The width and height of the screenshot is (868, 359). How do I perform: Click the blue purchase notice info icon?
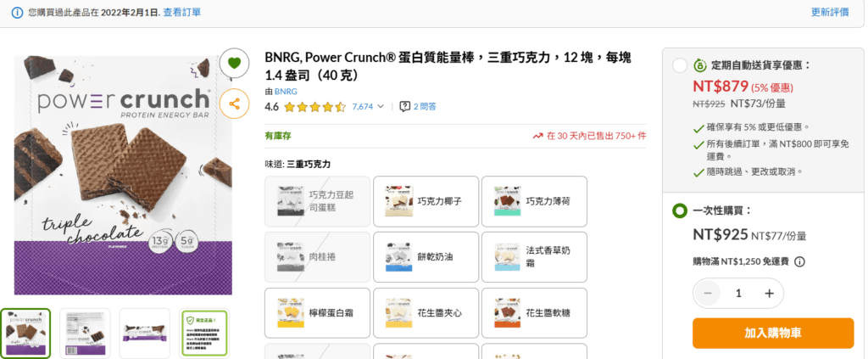click(x=17, y=13)
